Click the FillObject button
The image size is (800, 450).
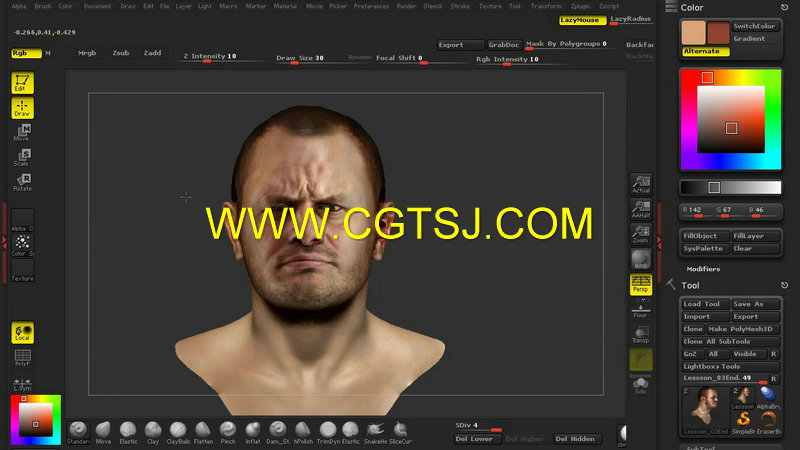tap(705, 236)
